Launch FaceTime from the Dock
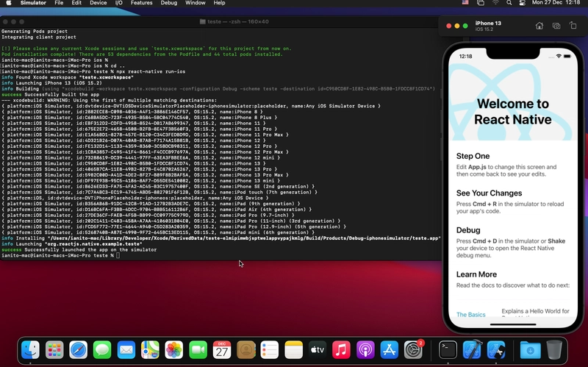This screenshot has width=588, height=367. pos(198,350)
